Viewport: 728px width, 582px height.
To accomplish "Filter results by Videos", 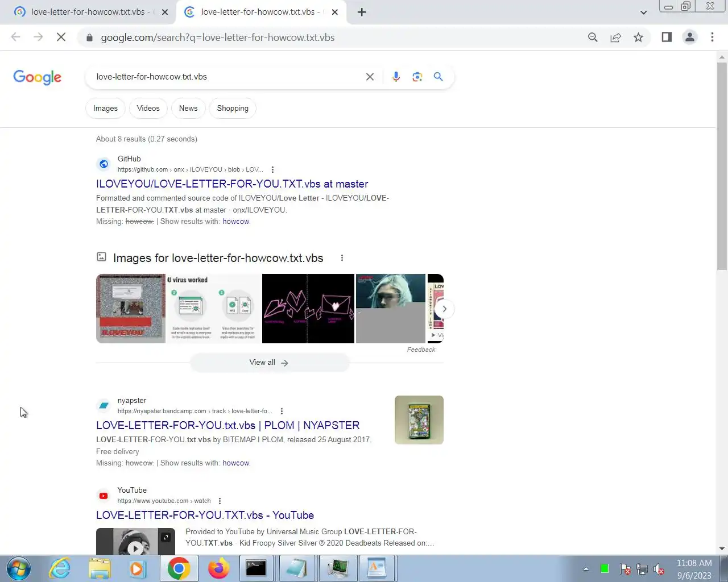I will coord(148,108).
